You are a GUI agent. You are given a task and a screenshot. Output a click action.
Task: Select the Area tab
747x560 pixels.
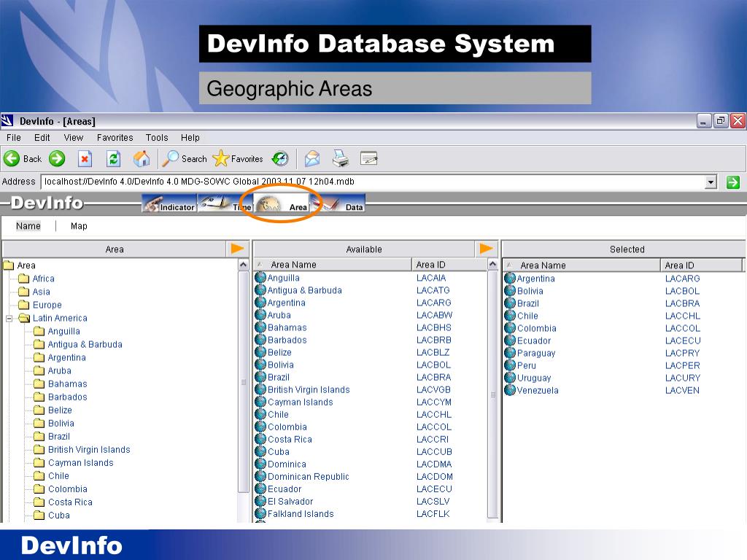282,203
